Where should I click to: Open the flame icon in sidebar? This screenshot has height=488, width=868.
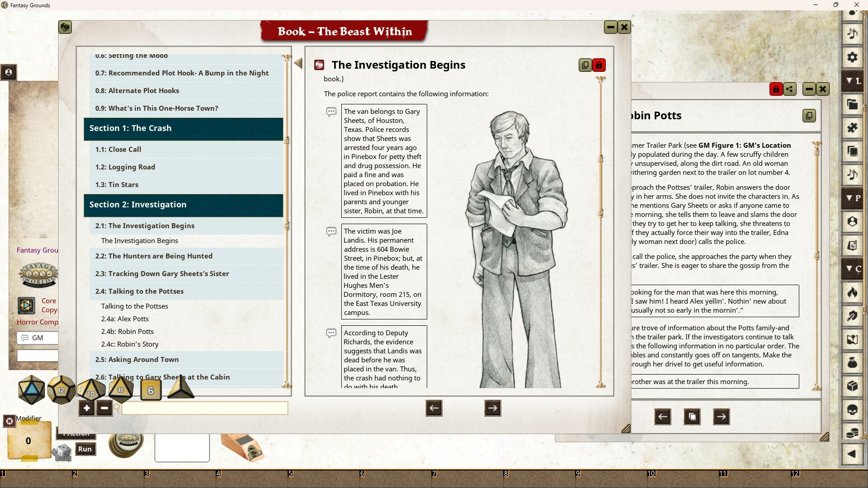852,293
